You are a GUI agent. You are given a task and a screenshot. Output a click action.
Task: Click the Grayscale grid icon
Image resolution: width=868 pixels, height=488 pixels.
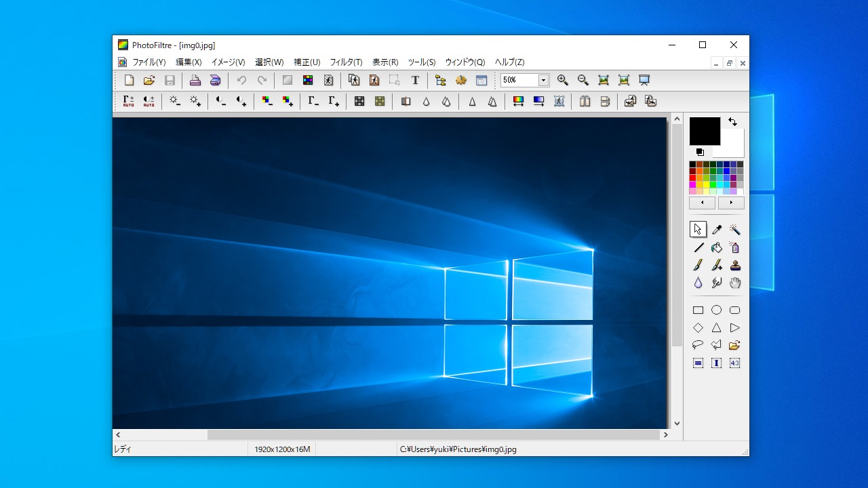coord(359,101)
